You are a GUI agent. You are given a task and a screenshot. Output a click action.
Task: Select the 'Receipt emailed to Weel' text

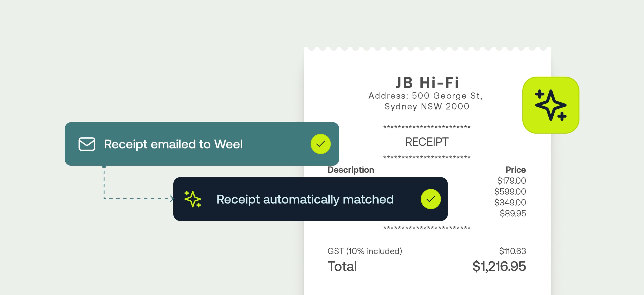173,144
